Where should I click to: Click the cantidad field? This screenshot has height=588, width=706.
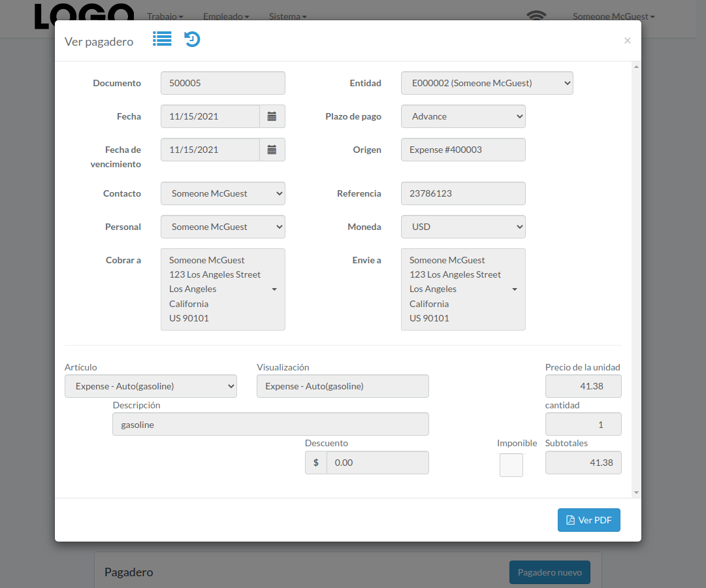583,425
